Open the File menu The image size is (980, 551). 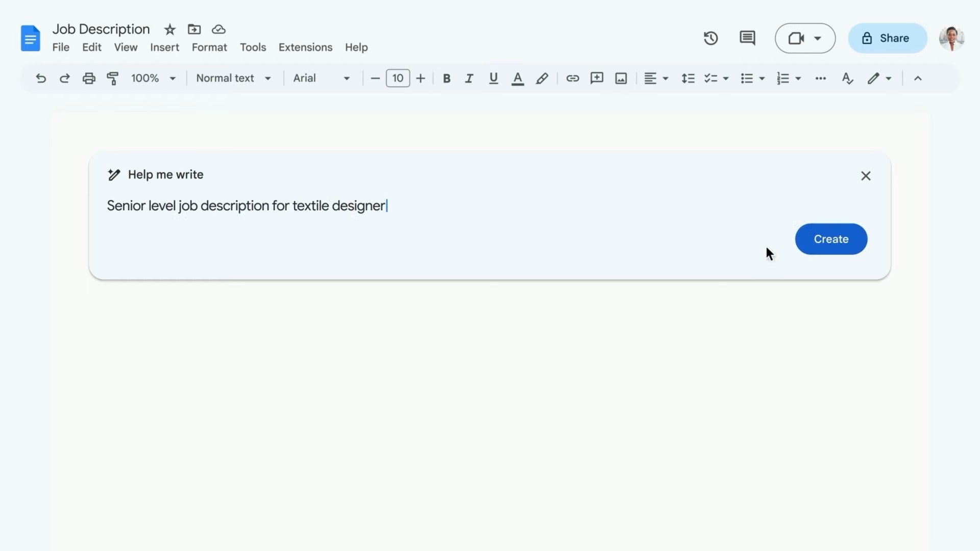pyautogui.click(x=61, y=47)
